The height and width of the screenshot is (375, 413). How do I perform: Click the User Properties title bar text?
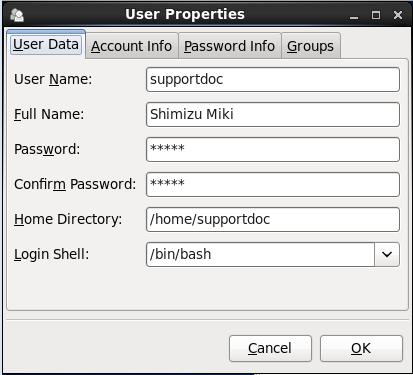[185, 14]
